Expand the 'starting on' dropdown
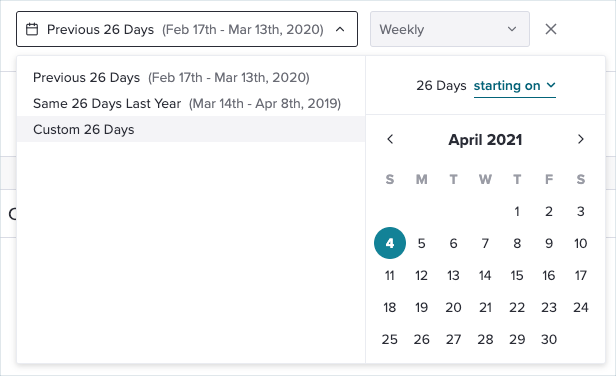Image resolution: width=616 pixels, height=376 pixels. (515, 86)
